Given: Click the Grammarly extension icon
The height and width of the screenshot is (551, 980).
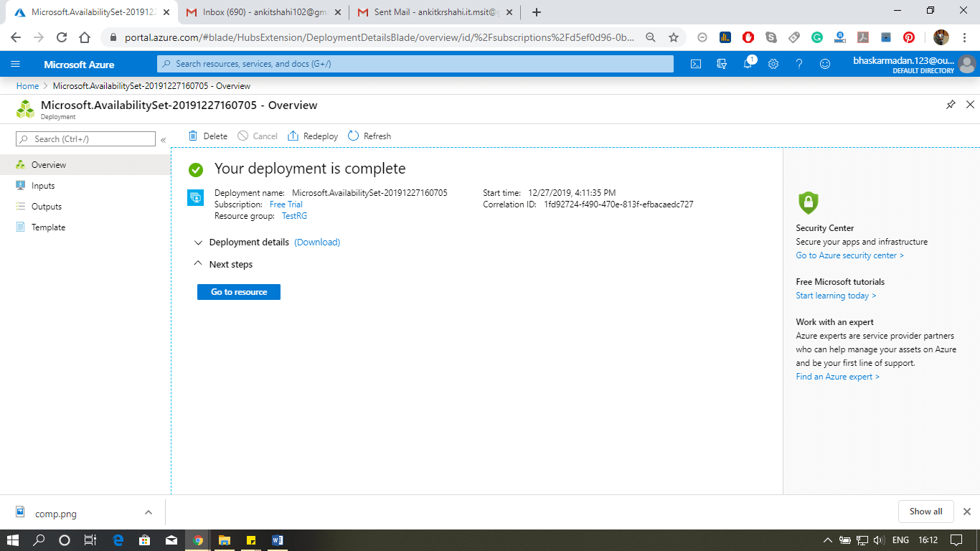Looking at the screenshot, I should [817, 37].
